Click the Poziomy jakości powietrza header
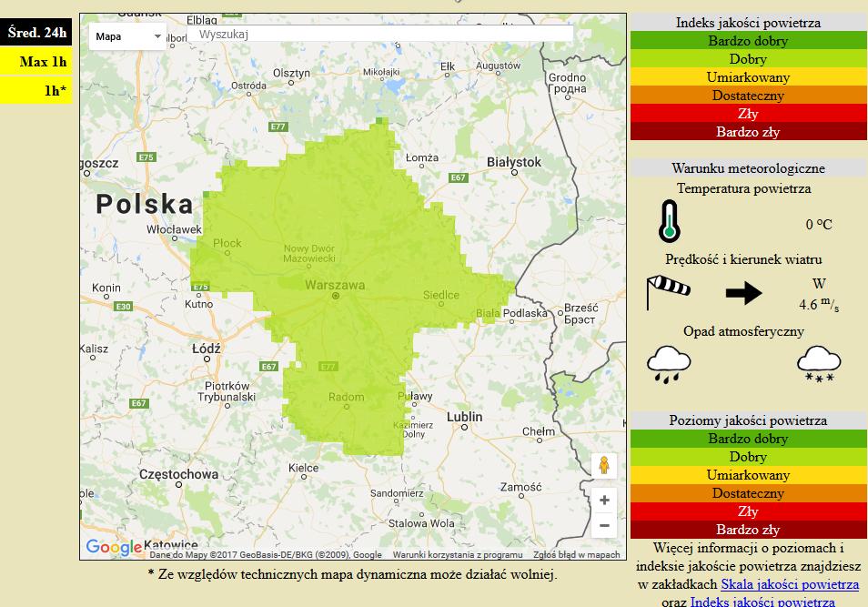The height and width of the screenshot is (607, 868). [x=748, y=420]
